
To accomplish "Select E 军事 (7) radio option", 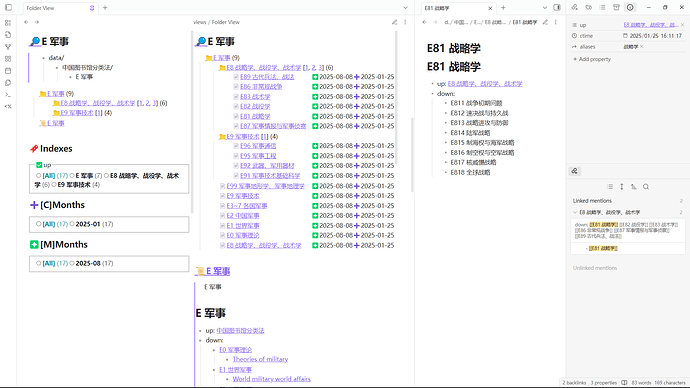I will pyautogui.click(x=72, y=176).
